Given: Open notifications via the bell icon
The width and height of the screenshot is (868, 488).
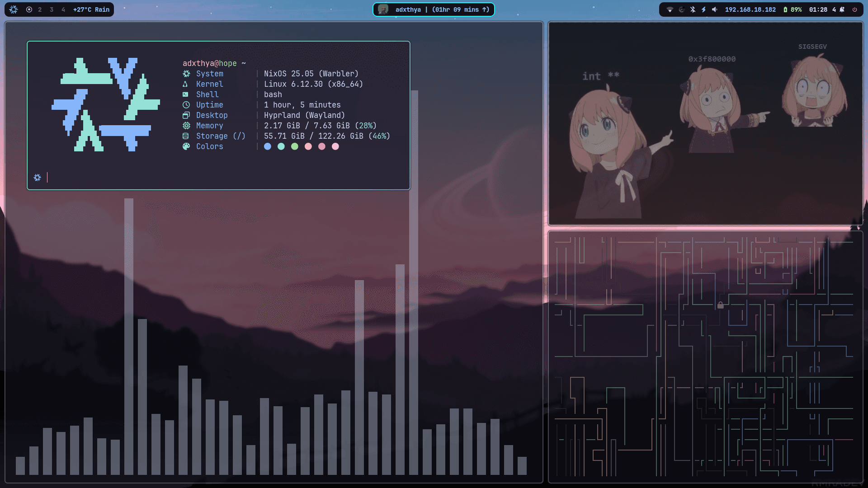Looking at the screenshot, I should coord(842,9).
